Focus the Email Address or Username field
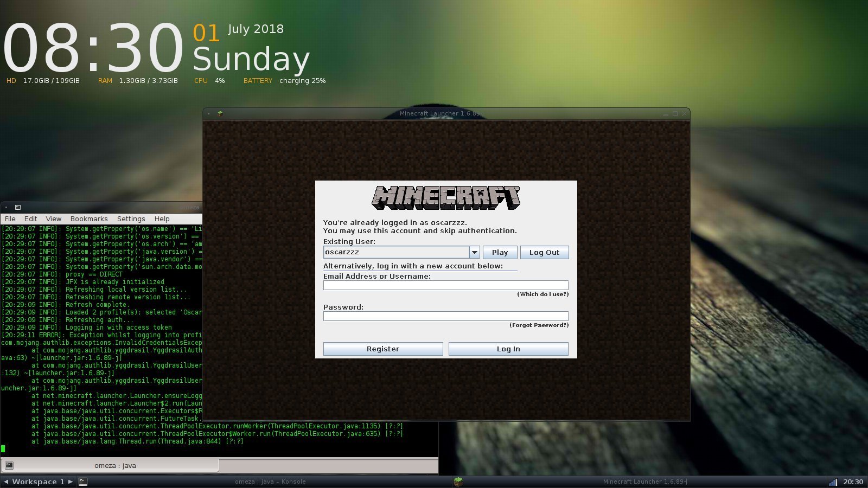Viewport: 868px width, 488px height. [446, 285]
